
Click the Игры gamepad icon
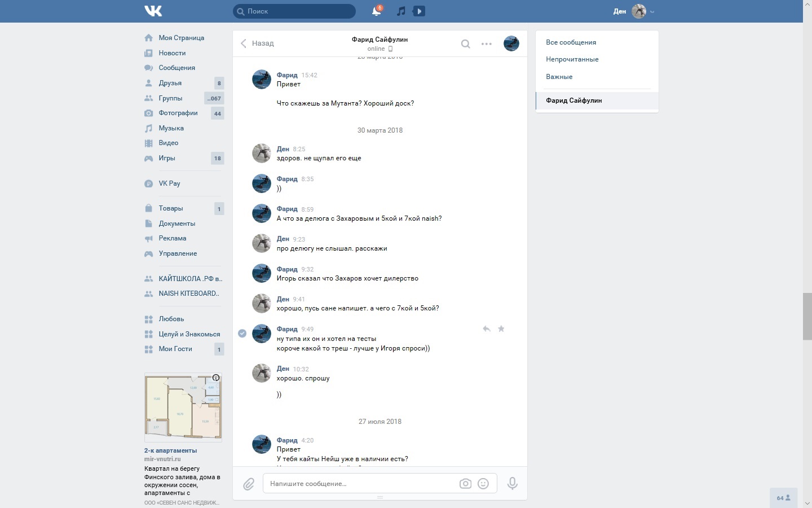point(148,158)
